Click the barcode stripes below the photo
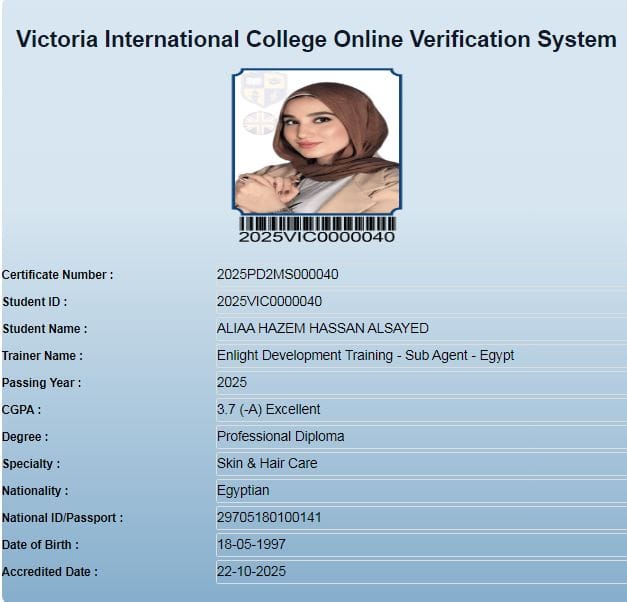Image resolution: width=627 pixels, height=602 pixels. pos(316,223)
